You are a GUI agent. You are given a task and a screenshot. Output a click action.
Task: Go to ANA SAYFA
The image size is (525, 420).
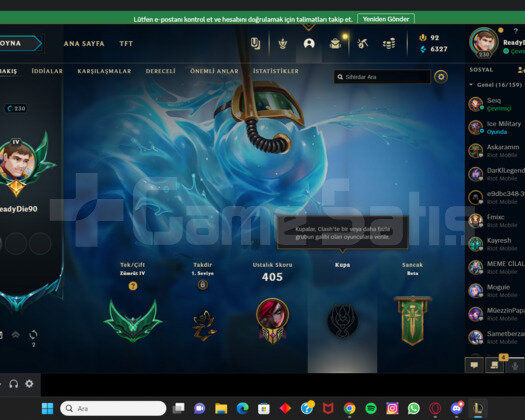(x=84, y=44)
